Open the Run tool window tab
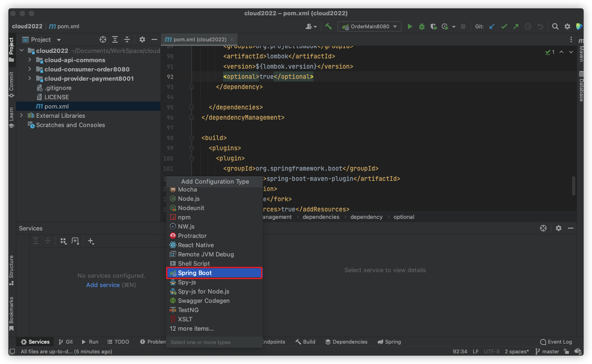Image resolution: width=592 pixels, height=364 pixels. pyautogui.click(x=90, y=342)
